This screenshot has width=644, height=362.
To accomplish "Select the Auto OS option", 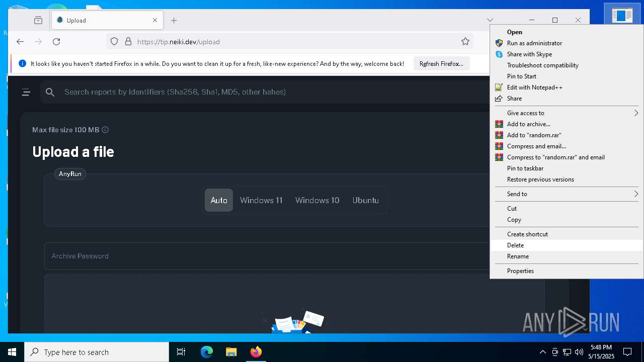I will pos(219,200).
